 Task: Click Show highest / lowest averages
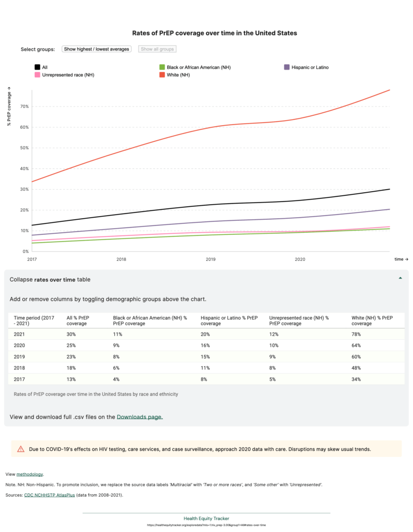[96, 48]
